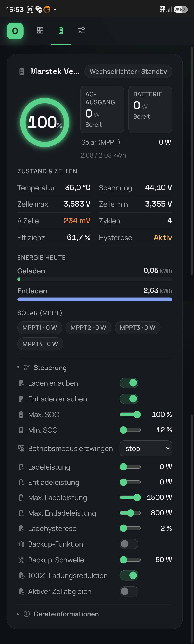Turn on Aktiver Zellabgleich switch
The width and height of the screenshot is (194, 644).
coord(129,591)
